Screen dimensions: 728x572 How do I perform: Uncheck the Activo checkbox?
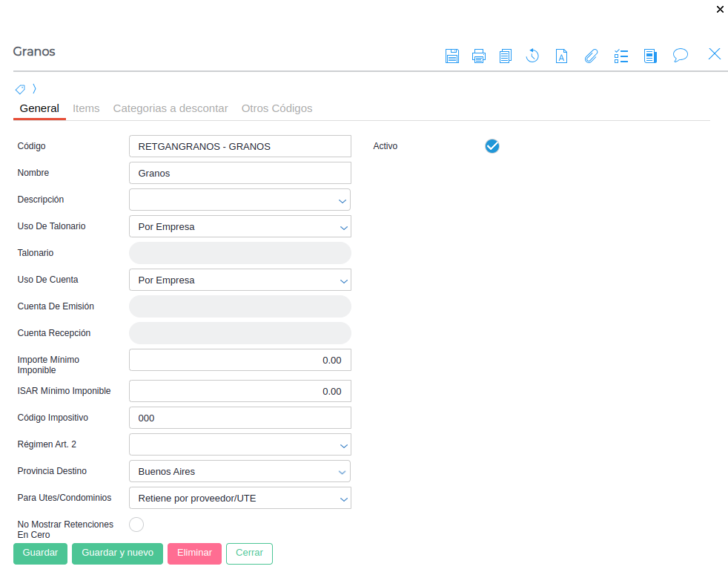tap(492, 146)
